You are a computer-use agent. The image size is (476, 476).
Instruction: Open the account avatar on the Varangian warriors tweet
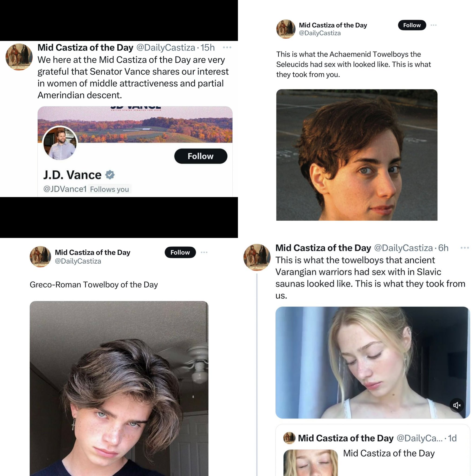(x=257, y=257)
